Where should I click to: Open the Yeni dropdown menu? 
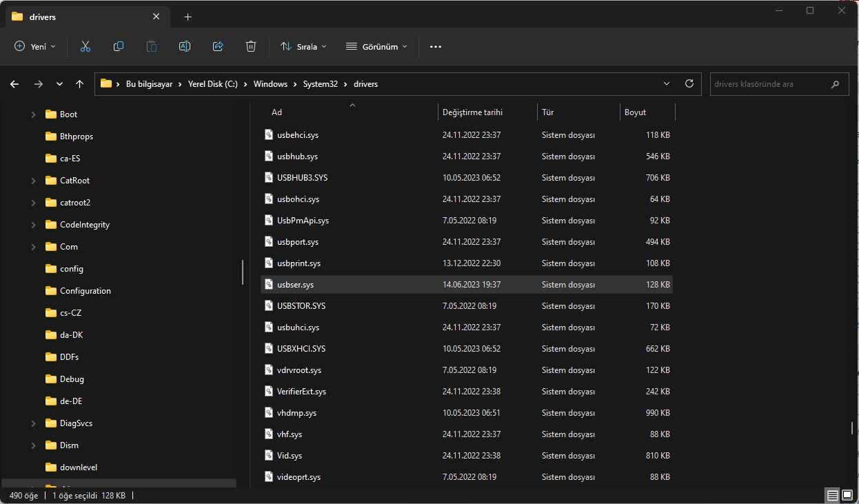[35, 46]
